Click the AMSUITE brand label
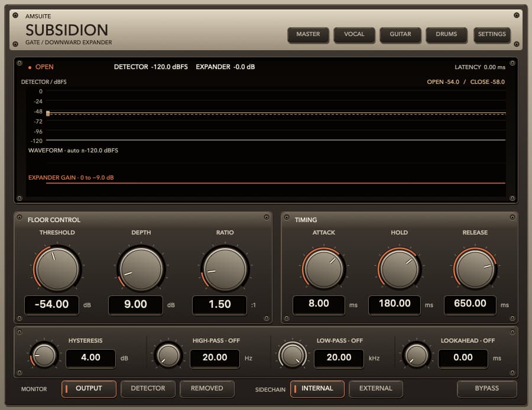Screen dimensions: 532x410 [x=38, y=17]
